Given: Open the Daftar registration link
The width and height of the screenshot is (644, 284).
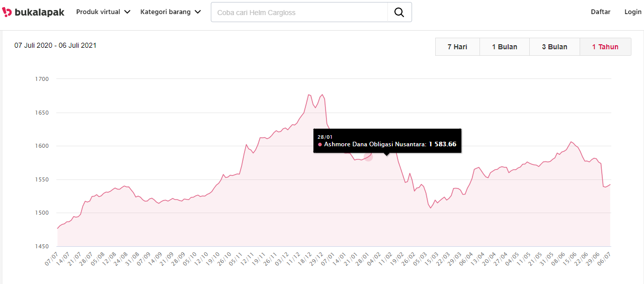Looking at the screenshot, I should 601,12.
